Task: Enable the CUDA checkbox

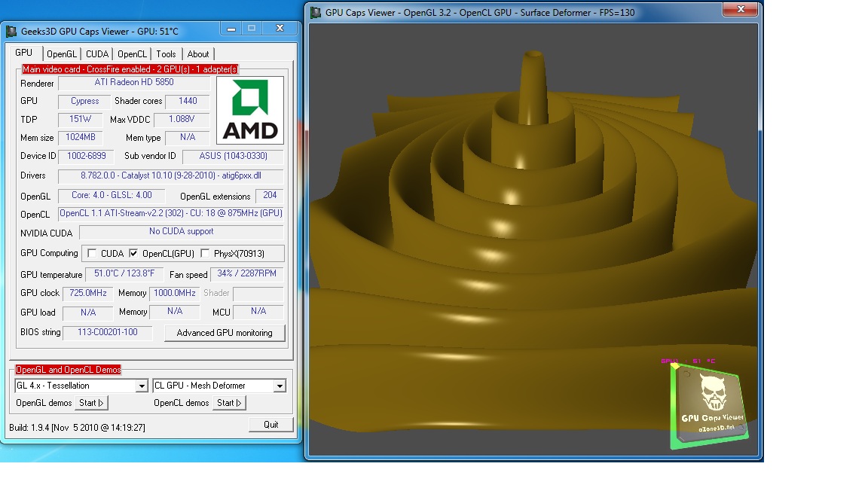Action: [x=93, y=253]
